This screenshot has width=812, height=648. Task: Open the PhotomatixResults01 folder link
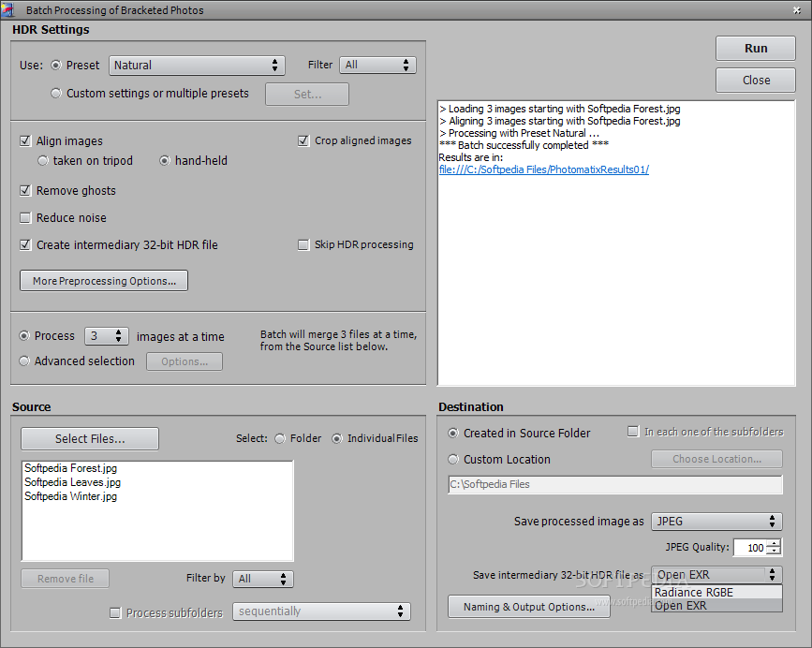[x=544, y=169]
